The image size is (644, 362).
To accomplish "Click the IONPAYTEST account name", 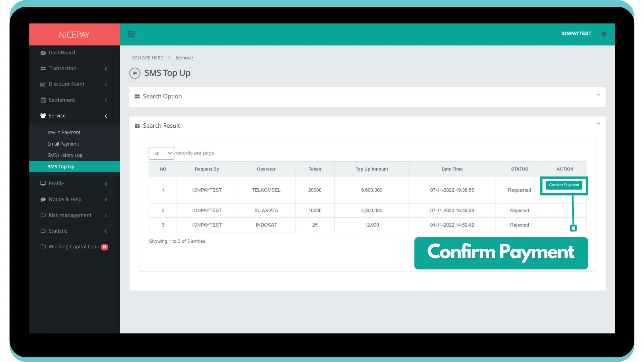I will pyautogui.click(x=576, y=34).
